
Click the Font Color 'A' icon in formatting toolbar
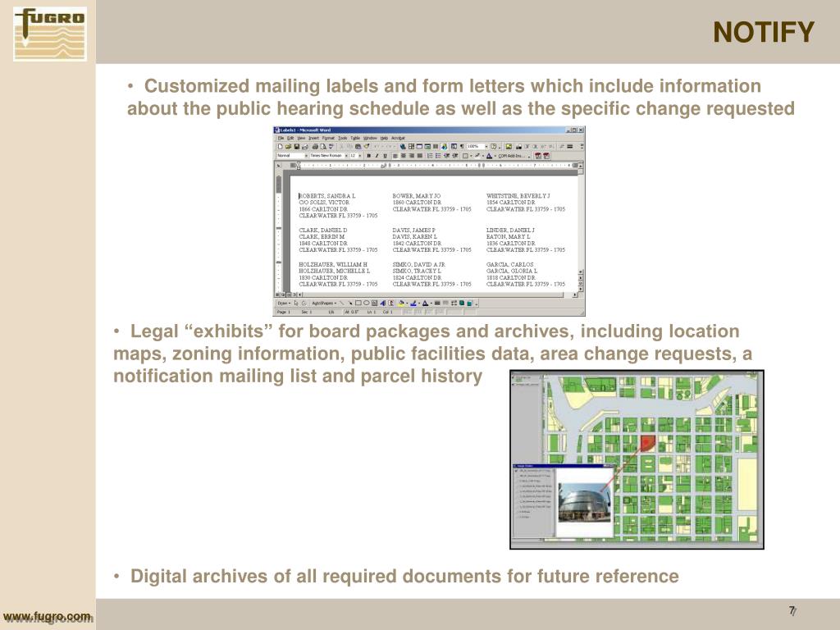pos(489,155)
